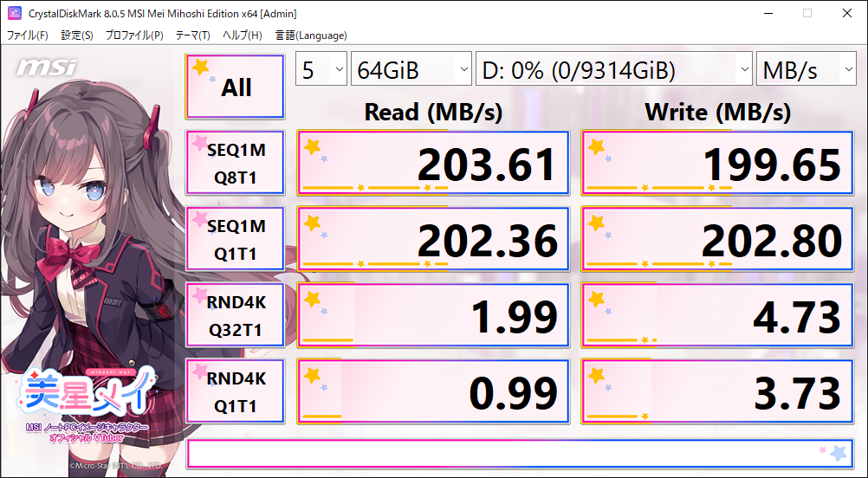Run the RND4K Q1T1 benchmark
The height and width of the screenshot is (478, 868).
coord(236,391)
